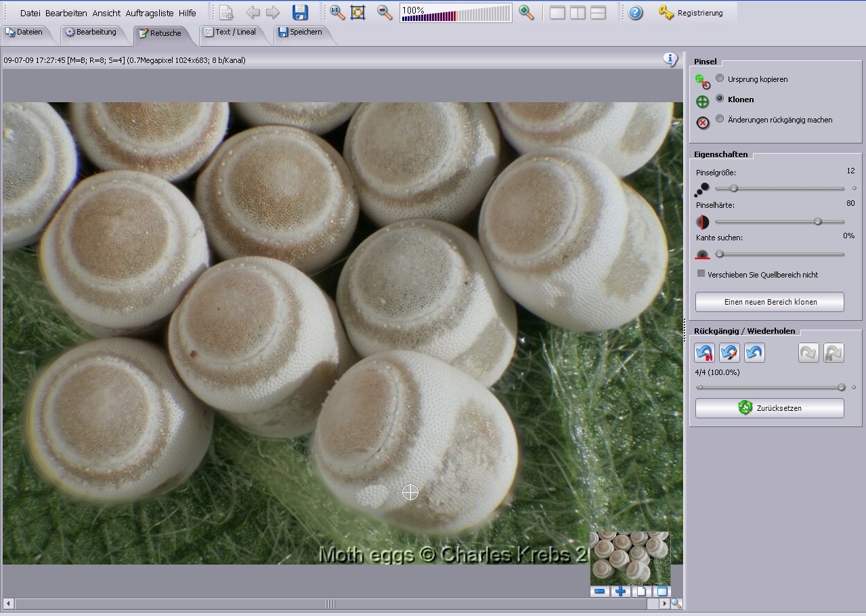Click the Zurücksetzen reset button
Screen dimensions: 866x616
[x=769, y=408]
